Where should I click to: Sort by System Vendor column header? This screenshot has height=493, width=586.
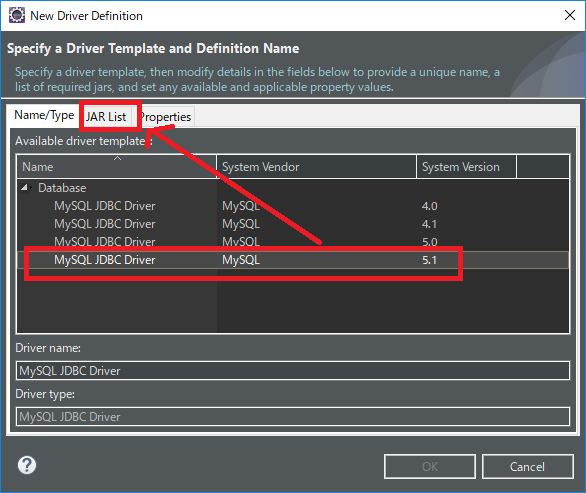tap(316, 167)
